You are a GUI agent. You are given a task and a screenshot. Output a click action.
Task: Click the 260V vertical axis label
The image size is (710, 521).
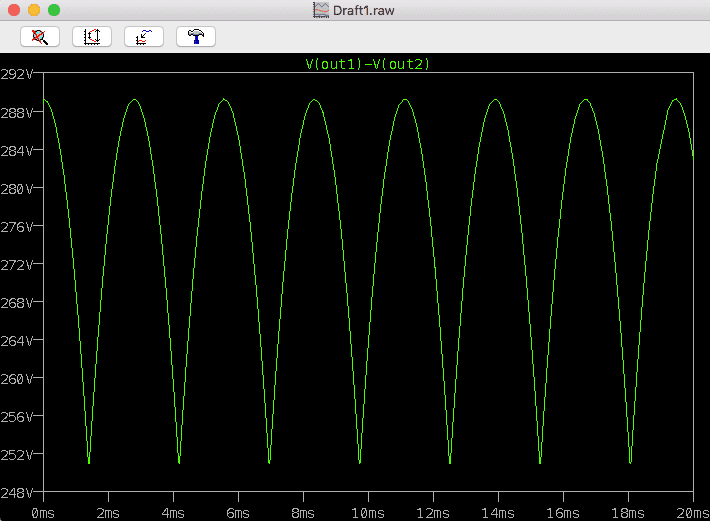point(18,378)
